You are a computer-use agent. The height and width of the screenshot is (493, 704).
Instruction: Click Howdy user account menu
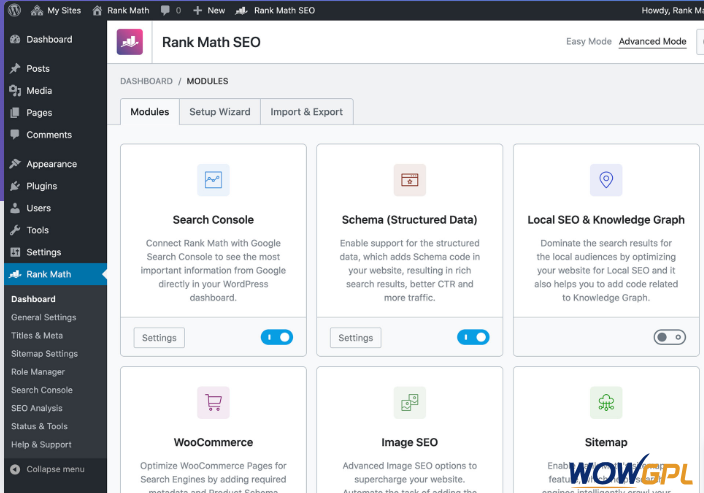672,10
